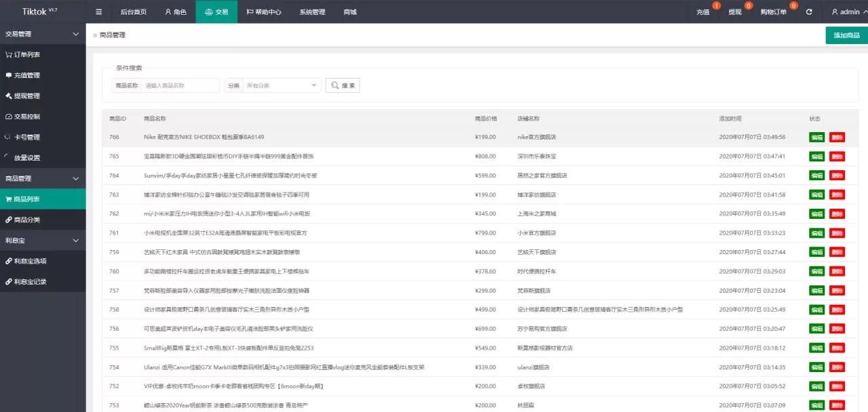Click the 充值 notification with badge

click(703, 12)
